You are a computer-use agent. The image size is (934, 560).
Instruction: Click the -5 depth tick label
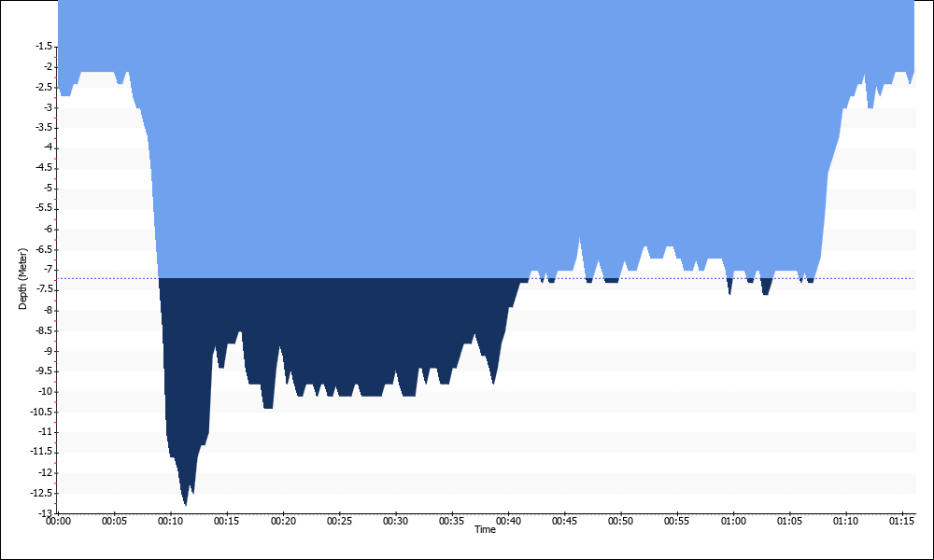pos(47,188)
